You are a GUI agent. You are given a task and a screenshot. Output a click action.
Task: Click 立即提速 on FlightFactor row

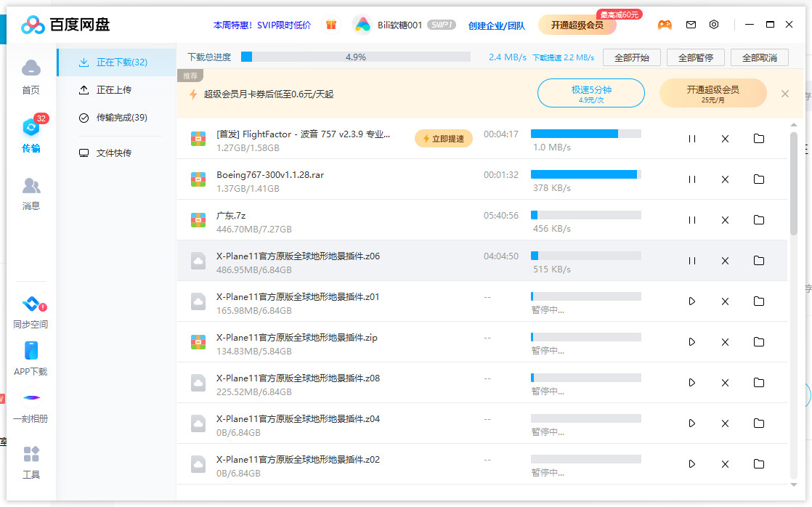point(443,139)
